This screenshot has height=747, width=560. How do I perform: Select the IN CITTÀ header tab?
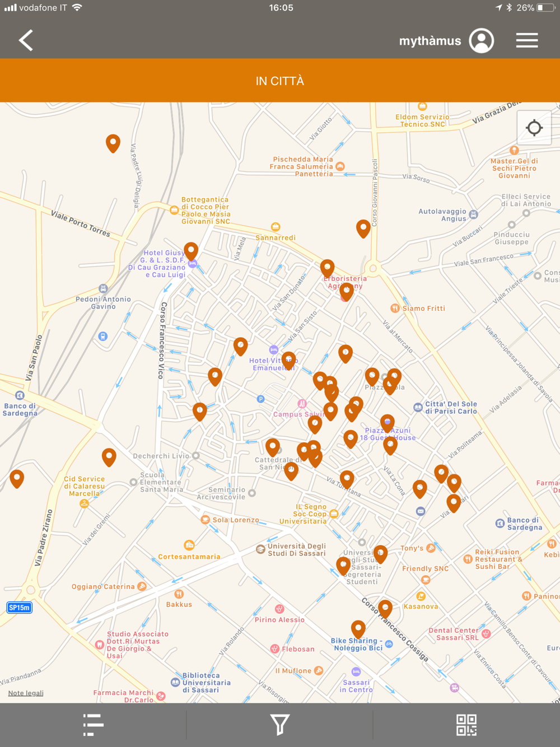click(280, 81)
